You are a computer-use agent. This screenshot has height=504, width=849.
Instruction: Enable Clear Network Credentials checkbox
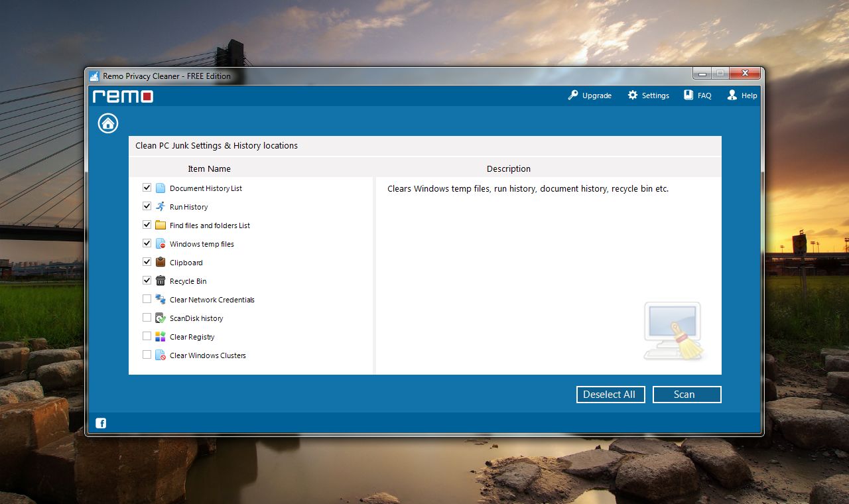click(x=147, y=299)
